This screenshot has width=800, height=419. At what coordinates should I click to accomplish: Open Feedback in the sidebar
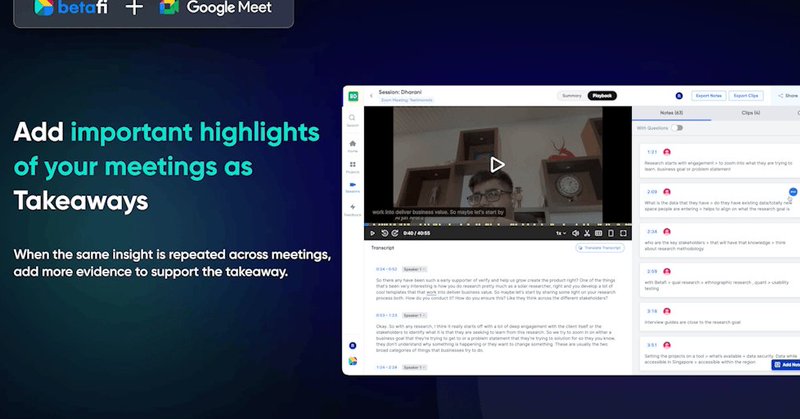pyautogui.click(x=353, y=210)
